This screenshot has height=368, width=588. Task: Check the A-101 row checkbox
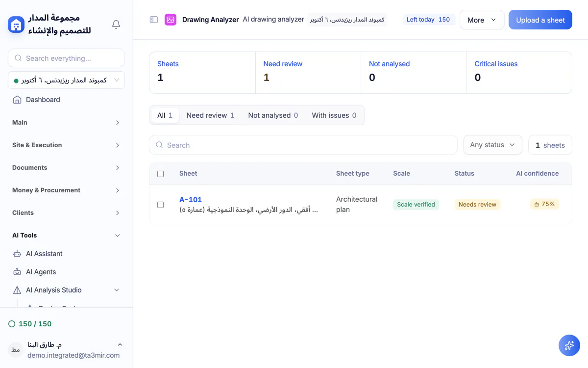(160, 205)
